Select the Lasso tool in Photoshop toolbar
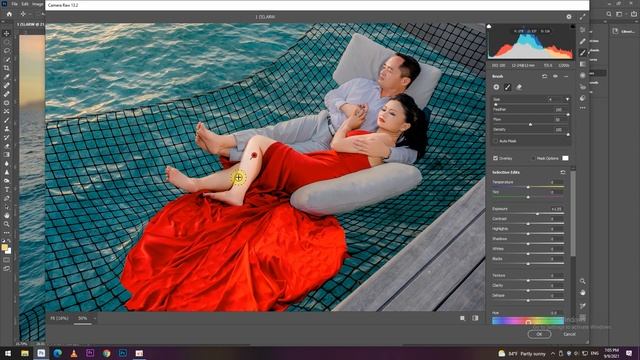Screen dimensions: 640x360 pos(7,51)
